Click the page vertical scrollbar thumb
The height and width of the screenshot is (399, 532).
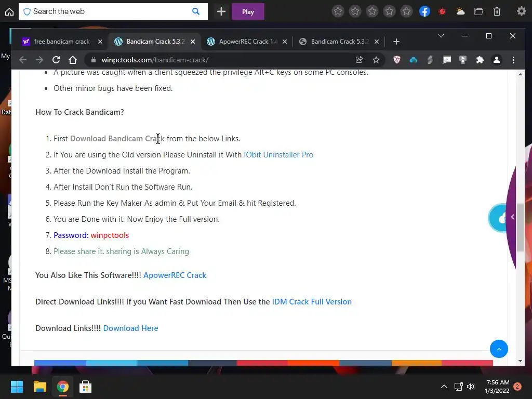(521, 228)
